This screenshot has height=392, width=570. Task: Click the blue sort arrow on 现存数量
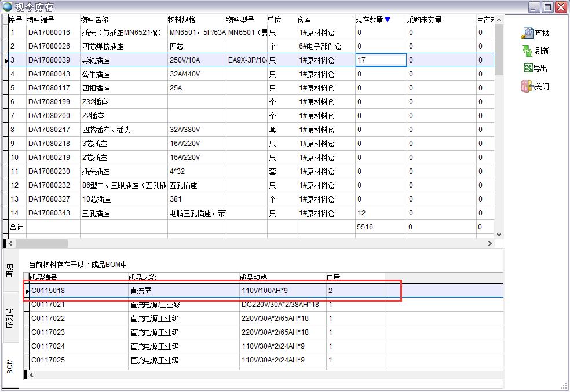[x=388, y=20]
